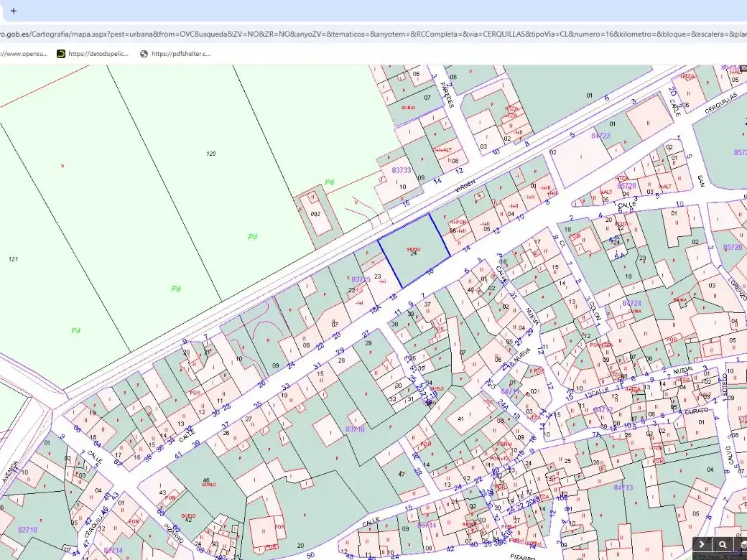Open the pdfshelter bookmark
Viewport: 747px width, 560px height.
(175, 54)
